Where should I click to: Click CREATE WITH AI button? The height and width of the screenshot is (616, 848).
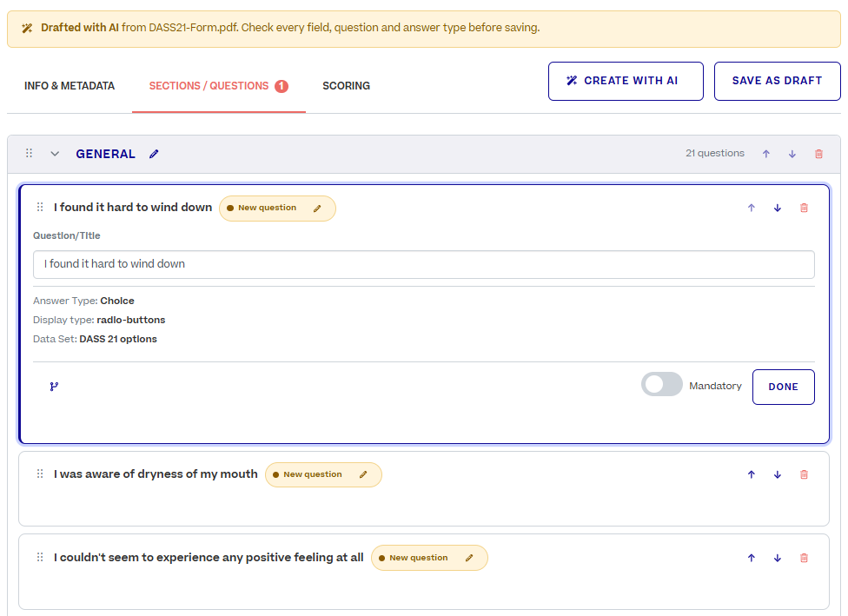[626, 81]
